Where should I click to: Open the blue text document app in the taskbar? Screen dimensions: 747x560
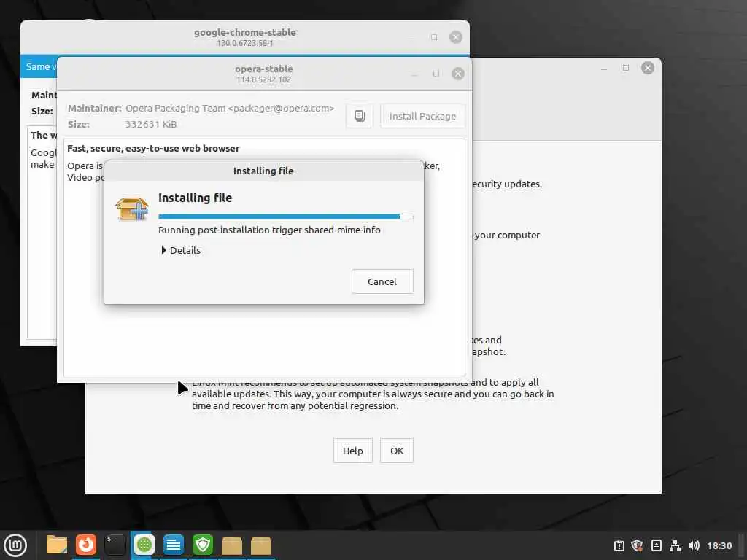174,545
